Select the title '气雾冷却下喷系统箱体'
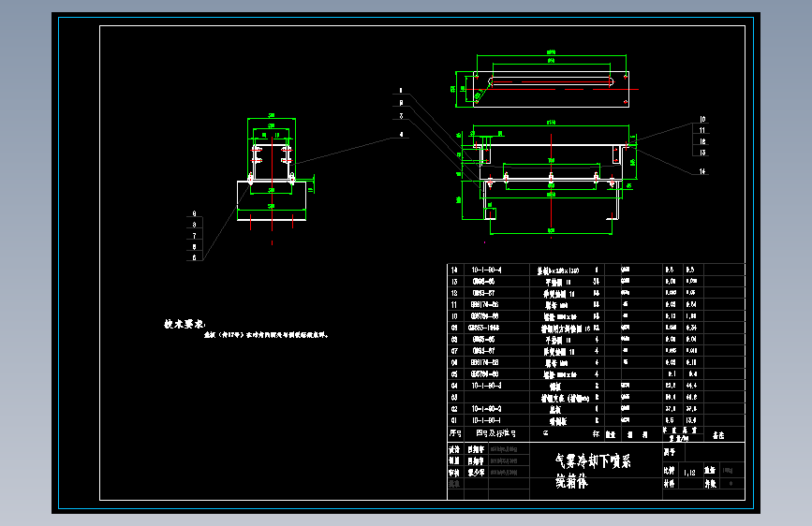This screenshot has height=526, width=812. tap(593, 471)
